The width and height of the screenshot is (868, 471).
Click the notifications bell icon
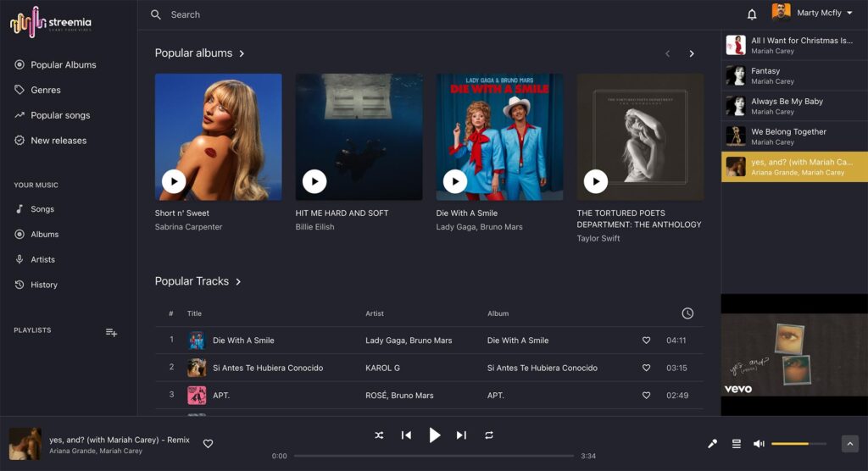coord(752,14)
